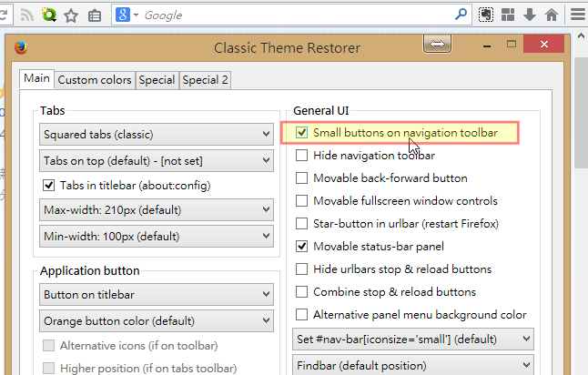Toggle Movable status-bar panel checkbox
The image size is (588, 375).
tap(301, 247)
